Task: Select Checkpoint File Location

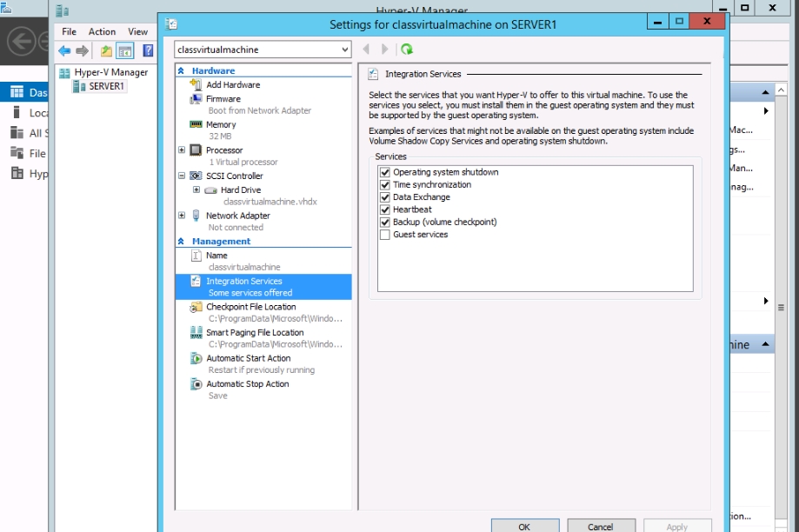Action: (x=250, y=307)
